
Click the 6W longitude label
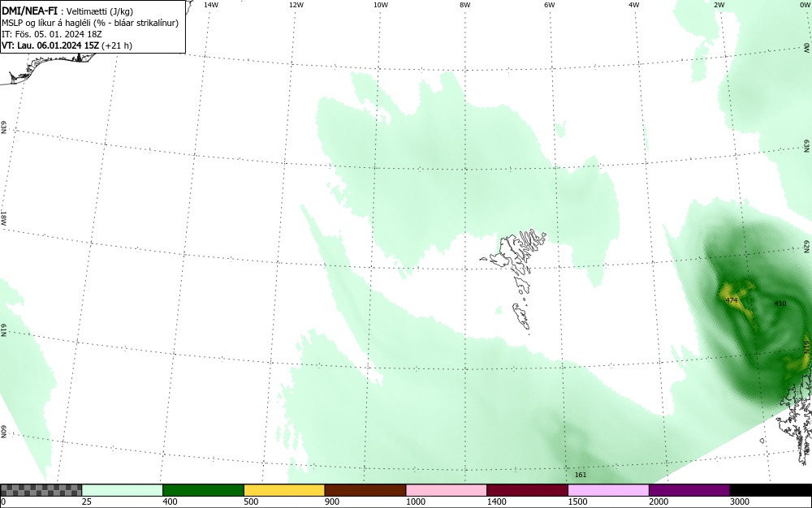coord(550,5)
